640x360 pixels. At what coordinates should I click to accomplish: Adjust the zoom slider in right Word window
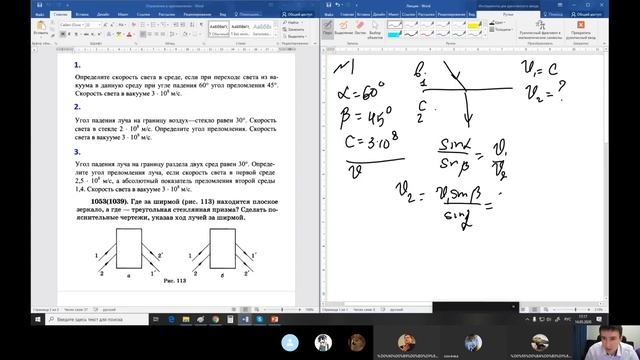(x=576, y=310)
